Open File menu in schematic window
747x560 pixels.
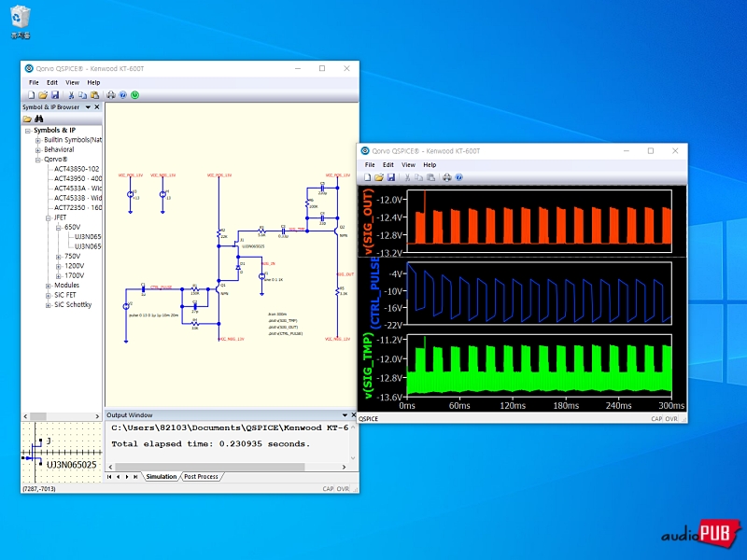[x=34, y=82]
